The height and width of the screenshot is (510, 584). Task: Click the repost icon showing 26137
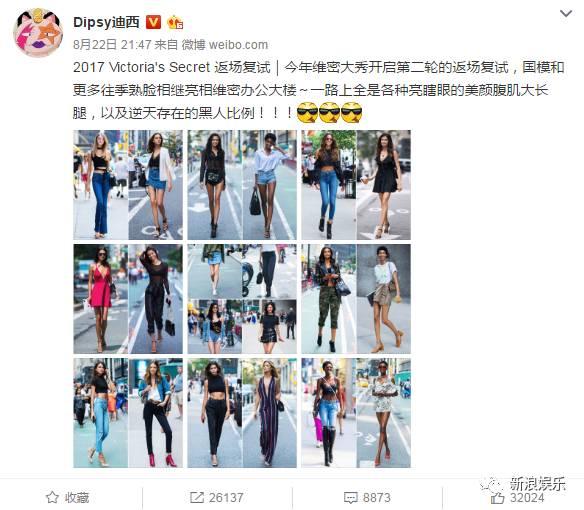197,497
